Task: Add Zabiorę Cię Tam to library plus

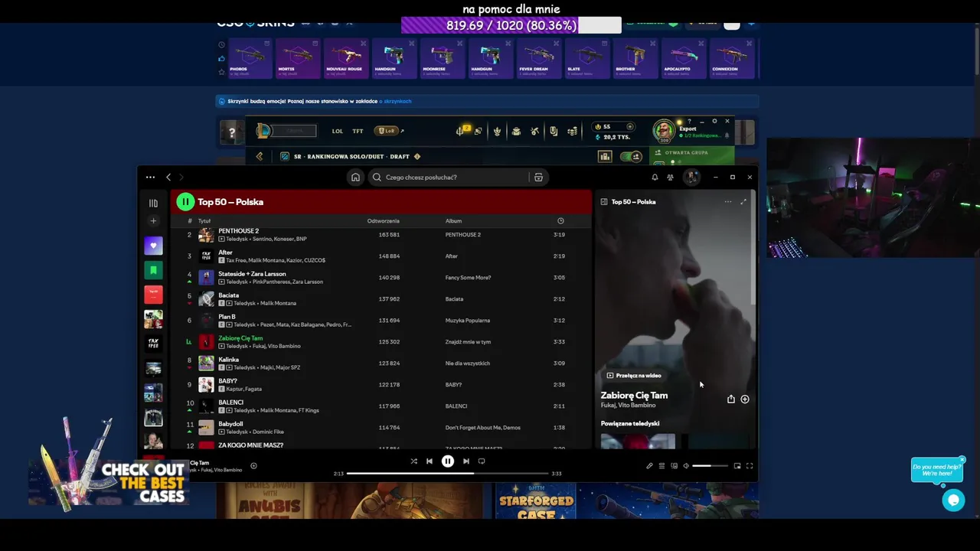Action: pos(745,399)
